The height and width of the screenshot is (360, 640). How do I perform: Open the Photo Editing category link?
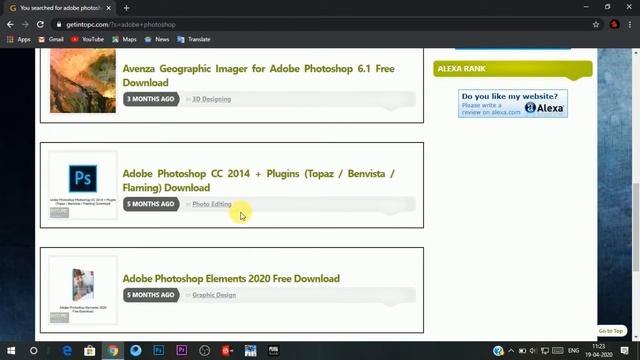(212, 204)
